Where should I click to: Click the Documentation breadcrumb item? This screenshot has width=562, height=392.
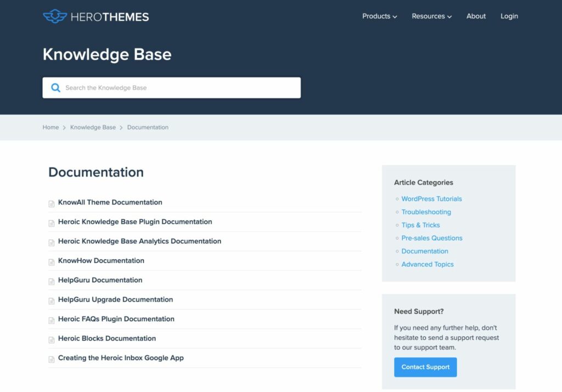(148, 127)
